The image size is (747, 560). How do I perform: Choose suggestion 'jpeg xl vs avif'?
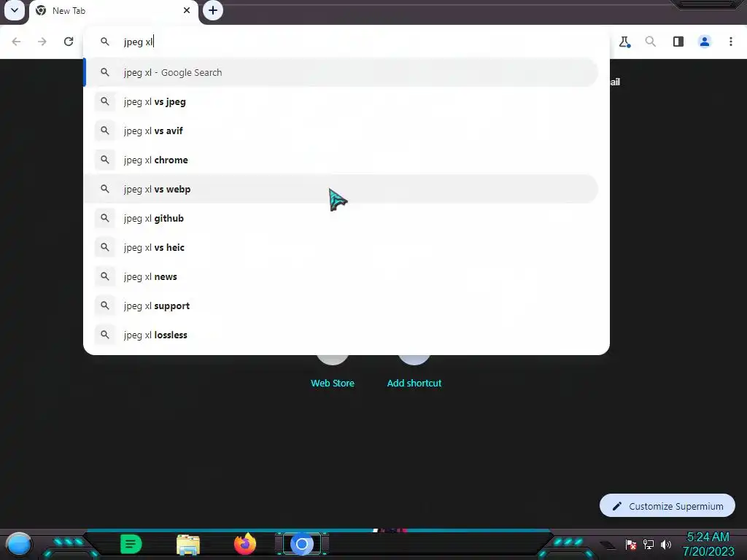coord(341,131)
